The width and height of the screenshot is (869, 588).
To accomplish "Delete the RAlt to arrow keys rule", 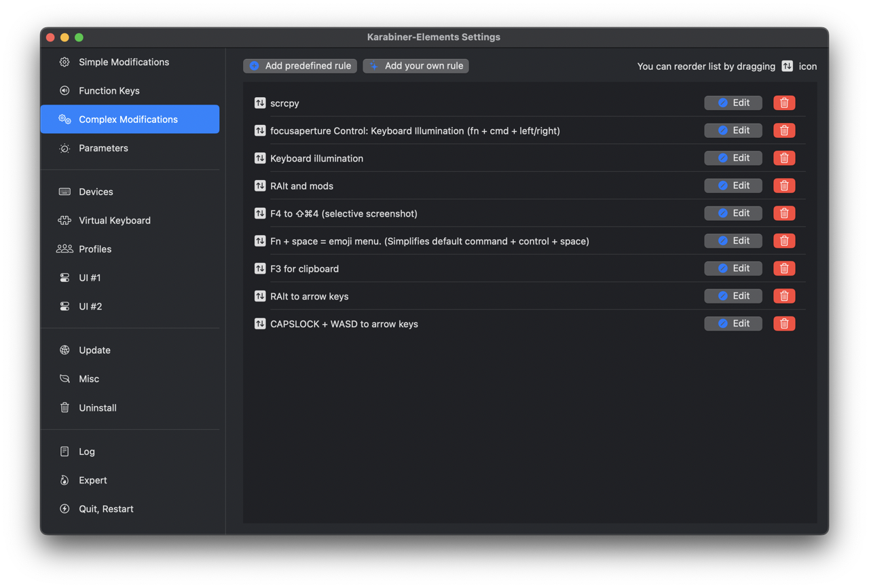I will pyautogui.click(x=784, y=296).
